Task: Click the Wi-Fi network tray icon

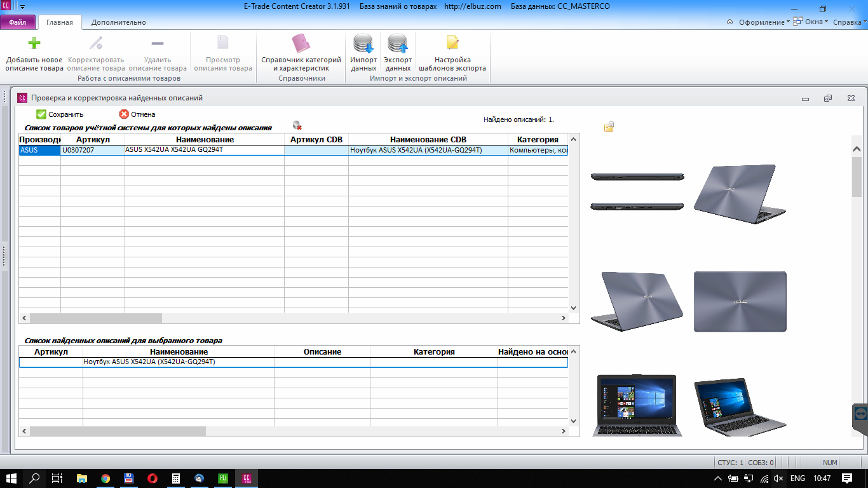Action: (x=764, y=478)
